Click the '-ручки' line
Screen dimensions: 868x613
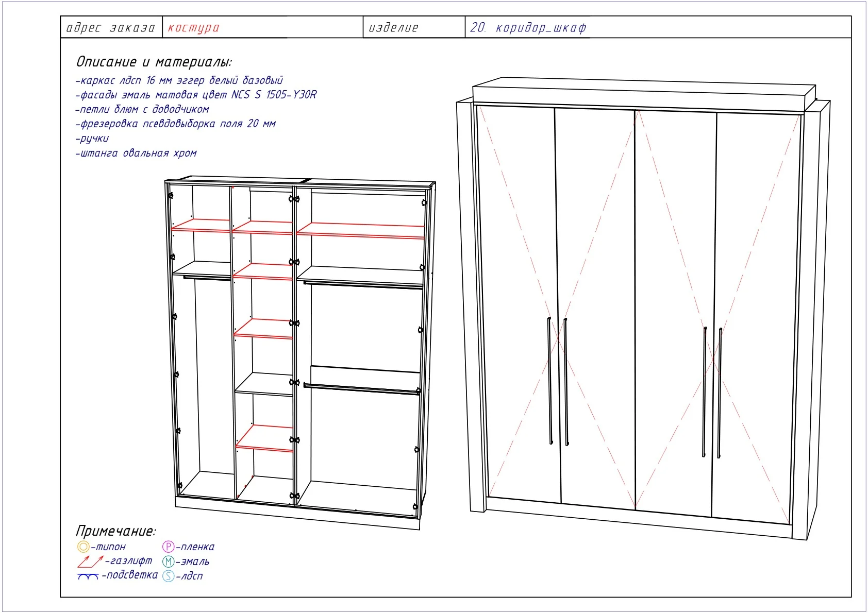pyautogui.click(x=92, y=139)
